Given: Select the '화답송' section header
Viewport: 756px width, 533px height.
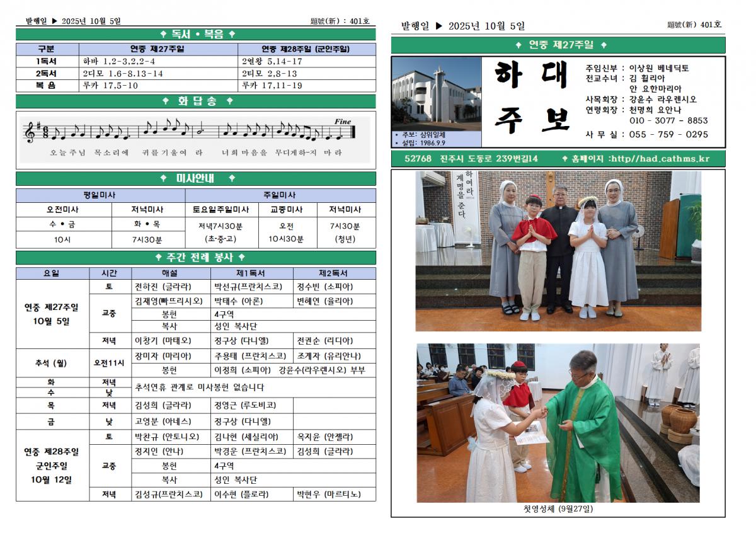Looking at the screenshot, I should pos(196,101).
